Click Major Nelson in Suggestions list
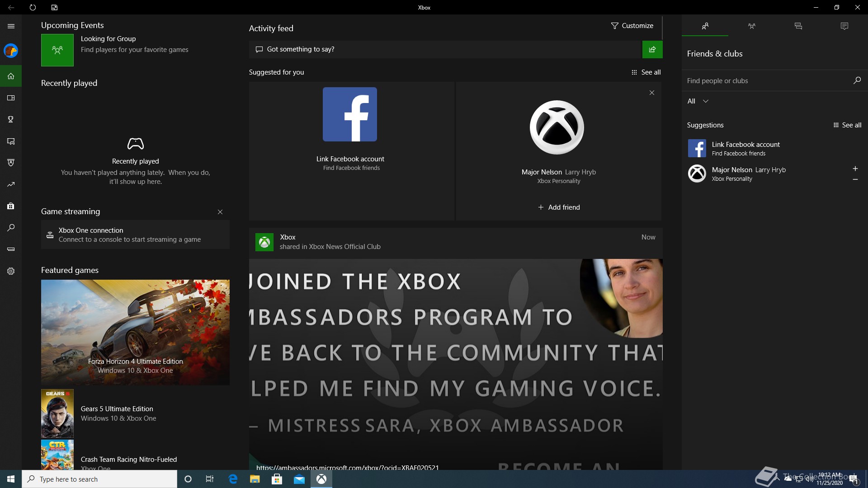 coord(749,174)
